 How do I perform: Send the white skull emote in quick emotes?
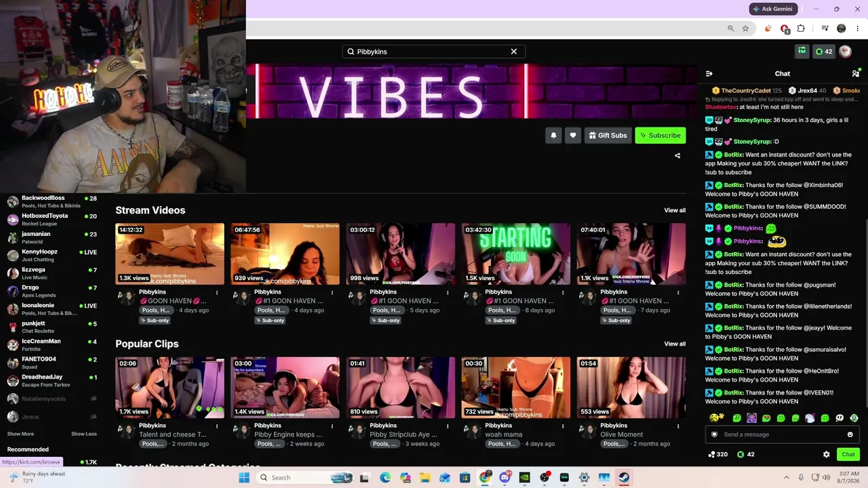click(x=840, y=418)
